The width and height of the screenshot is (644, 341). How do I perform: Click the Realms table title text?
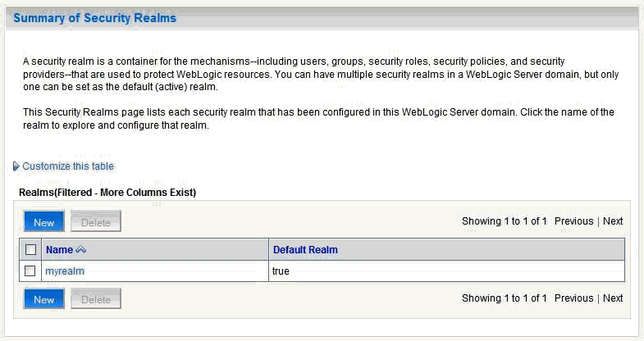(107, 193)
